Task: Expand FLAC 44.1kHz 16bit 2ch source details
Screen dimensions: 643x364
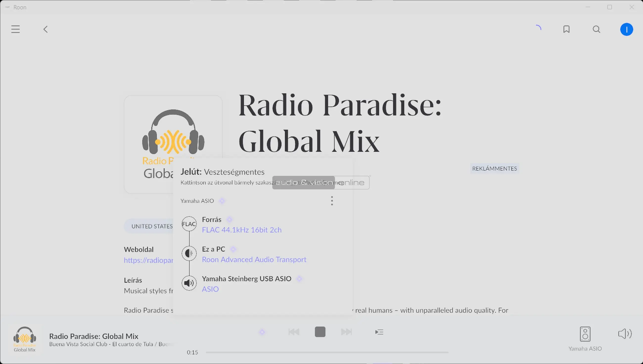Action: point(242,230)
